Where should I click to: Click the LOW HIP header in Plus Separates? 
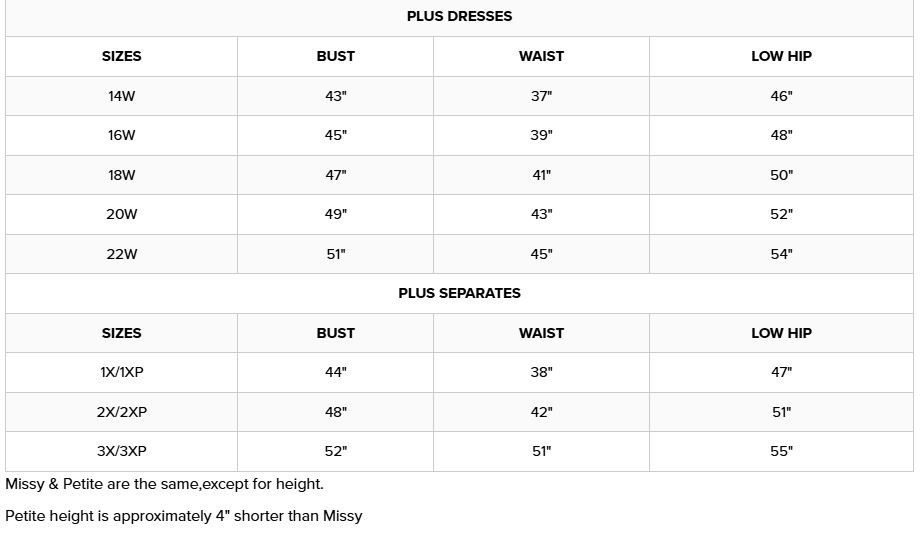[x=781, y=333]
